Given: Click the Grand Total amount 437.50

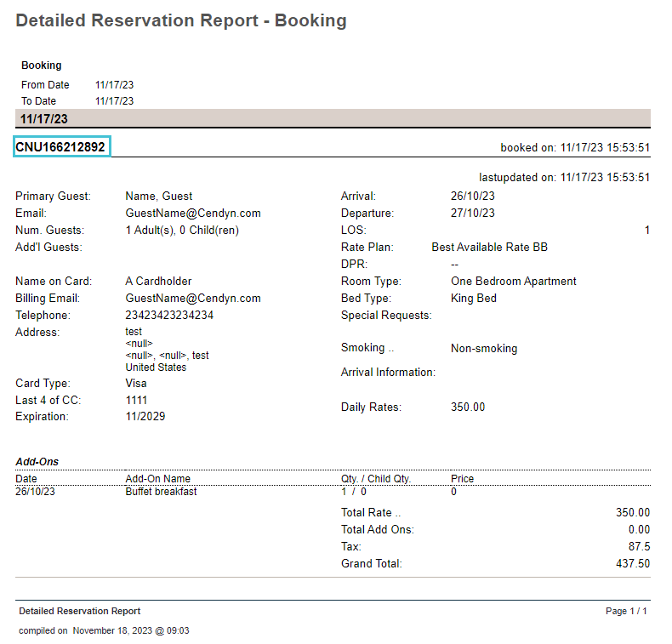Looking at the screenshot, I should click(x=633, y=563).
